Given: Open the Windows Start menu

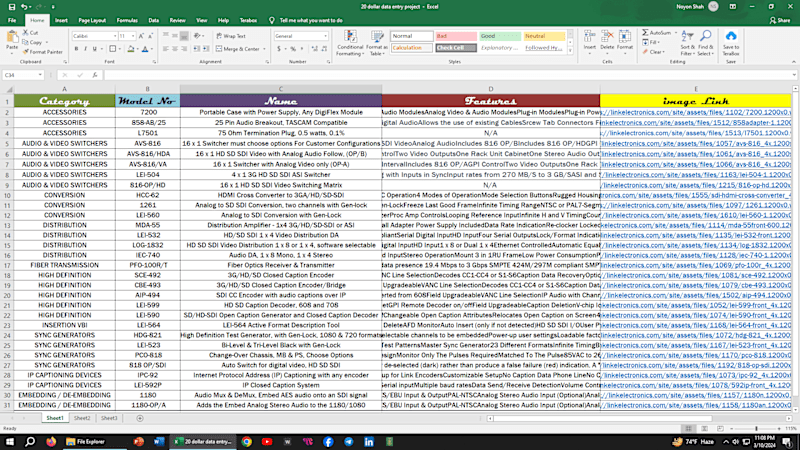Looking at the screenshot, I should (x=10, y=442).
